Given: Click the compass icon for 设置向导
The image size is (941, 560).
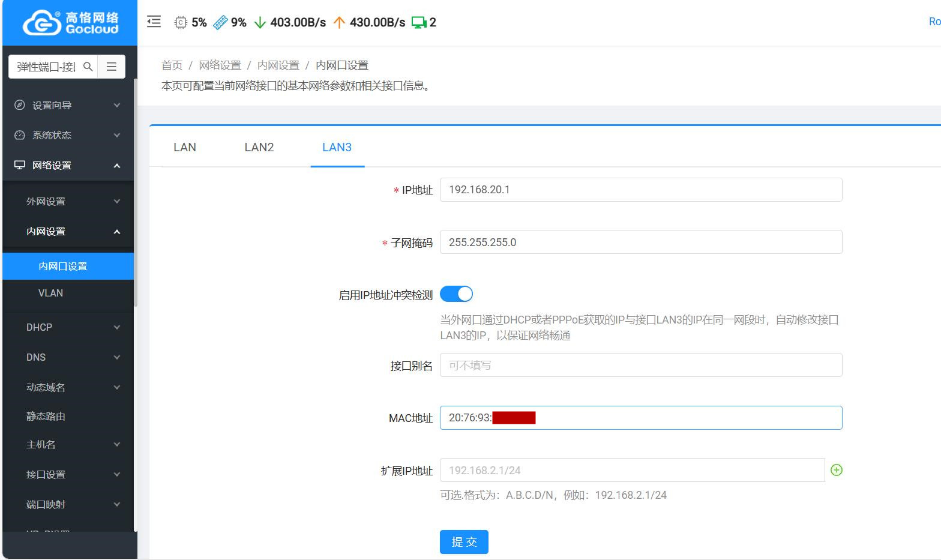Looking at the screenshot, I should tap(19, 105).
